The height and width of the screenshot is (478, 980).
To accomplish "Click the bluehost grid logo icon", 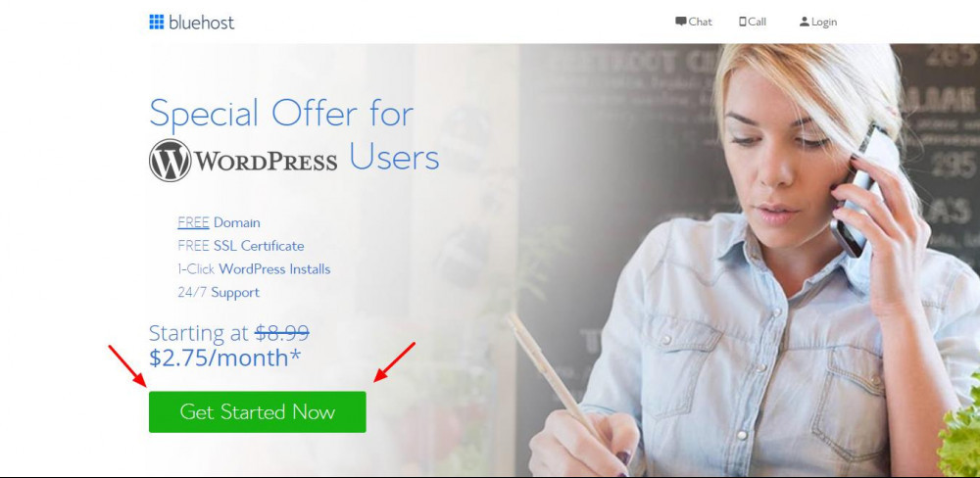I will tap(156, 22).
